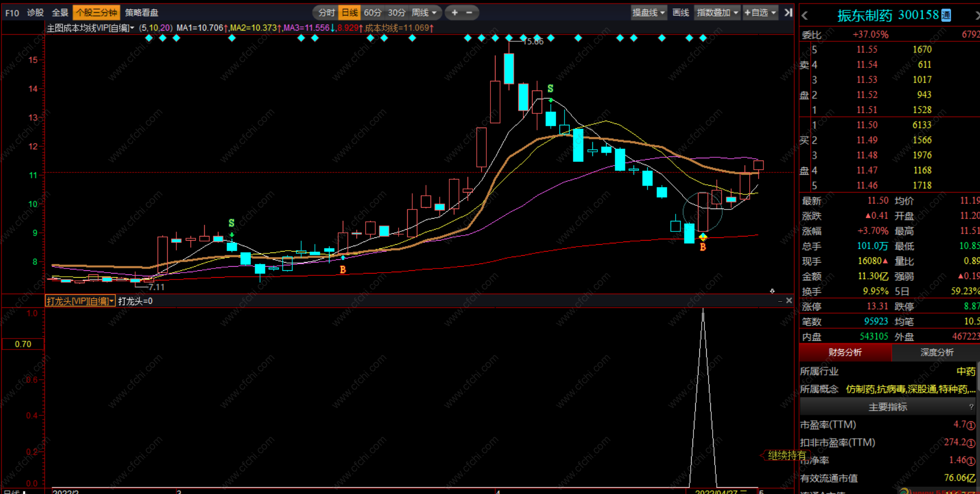Go to previous stock with left arrow
This screenshot has height=494, width=980.
point(805,16)
